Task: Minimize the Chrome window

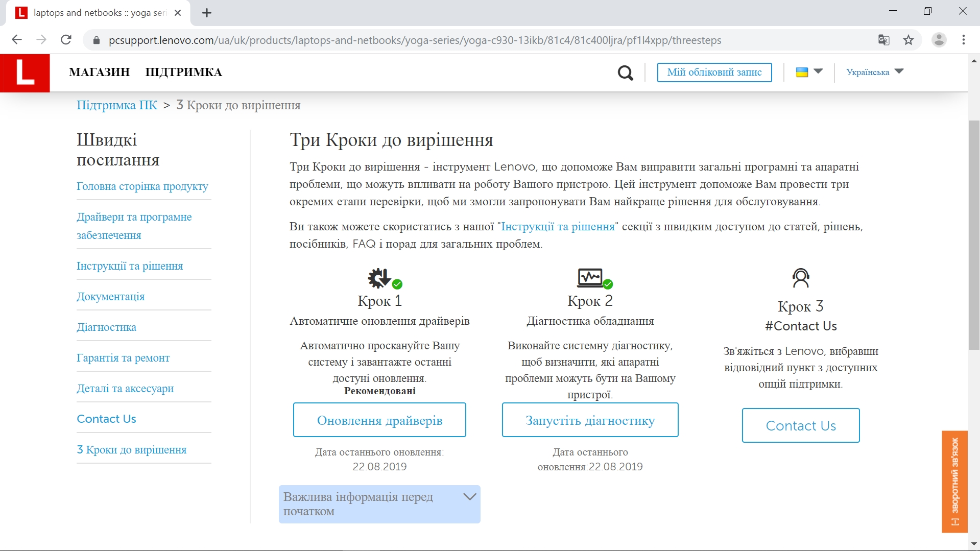Action: coord(893,11)
